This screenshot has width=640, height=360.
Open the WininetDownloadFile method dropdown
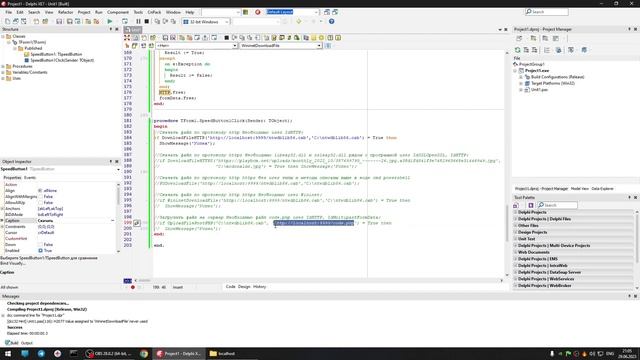(x=319, y=46)
